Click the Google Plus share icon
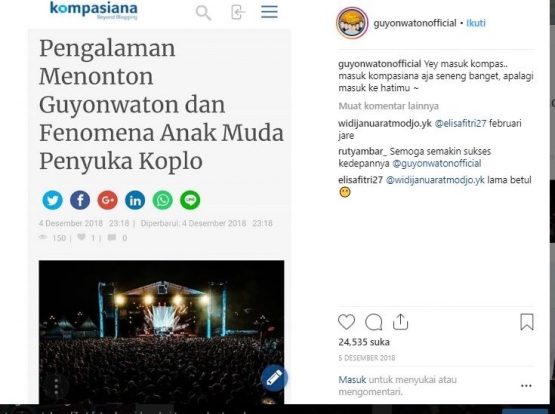This screenshot has height=414, width=555. pyautogui.click(x=108, y=200)
